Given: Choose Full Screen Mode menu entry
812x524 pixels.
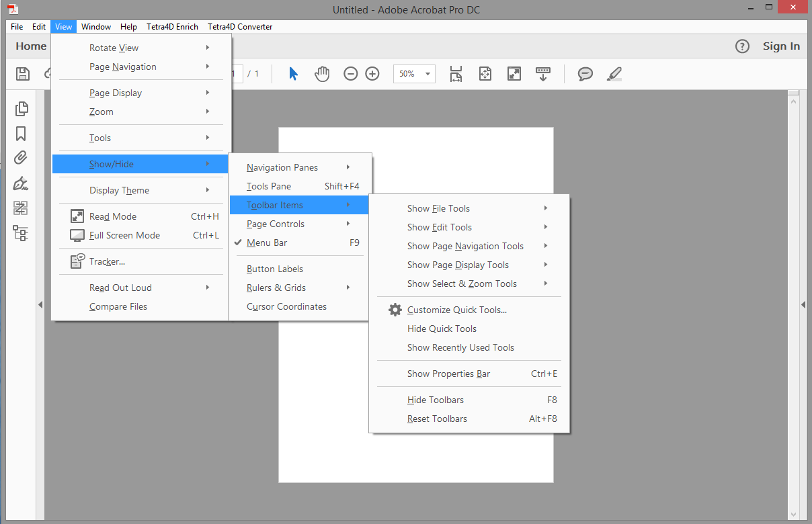Looking at the screenshot, I should (140, 235).
